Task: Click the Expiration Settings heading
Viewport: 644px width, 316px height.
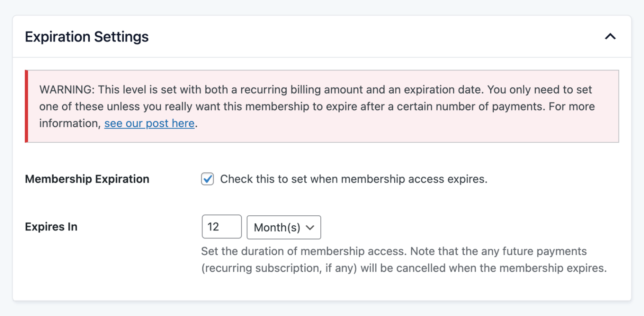Action: tap(87, 37)
